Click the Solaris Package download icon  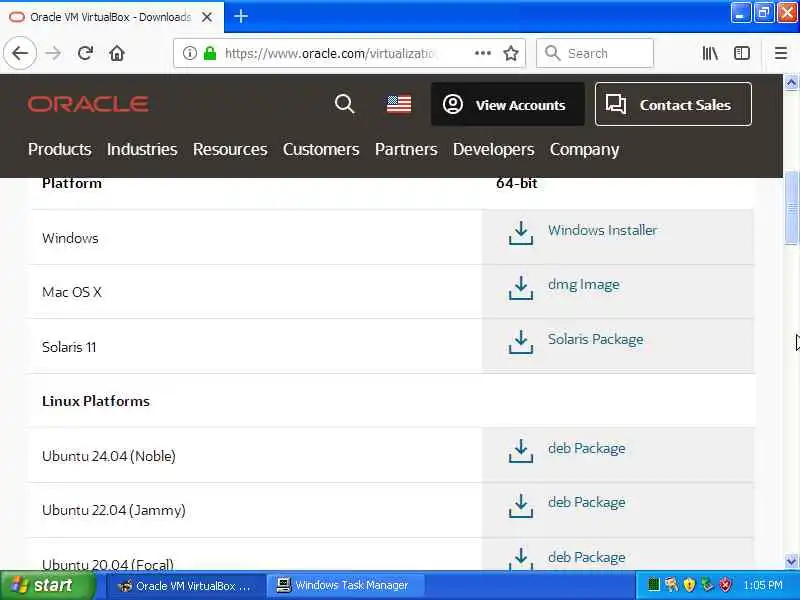(x=520, y=342)
